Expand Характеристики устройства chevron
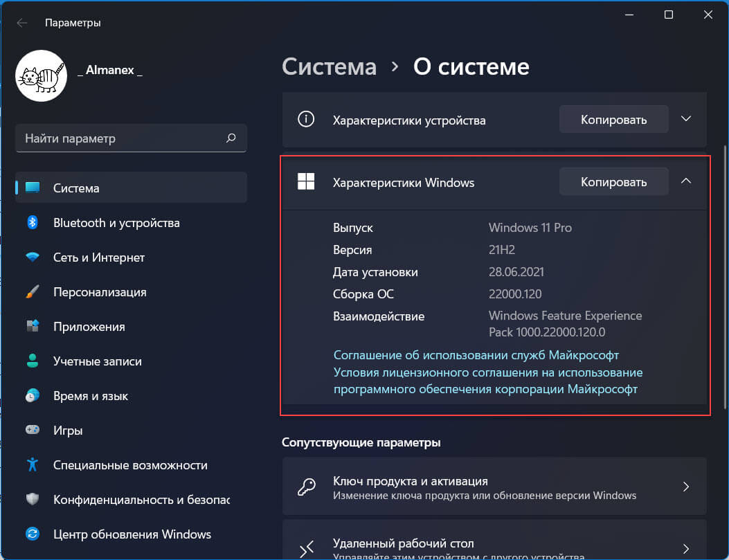The height and width of the screenshot is (560, 729). tap(686, 119)
